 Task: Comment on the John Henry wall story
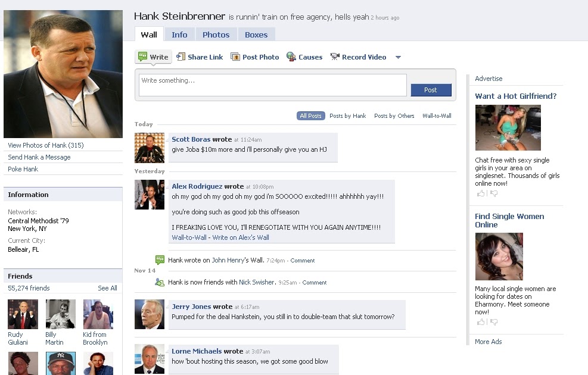click(302, 260)
